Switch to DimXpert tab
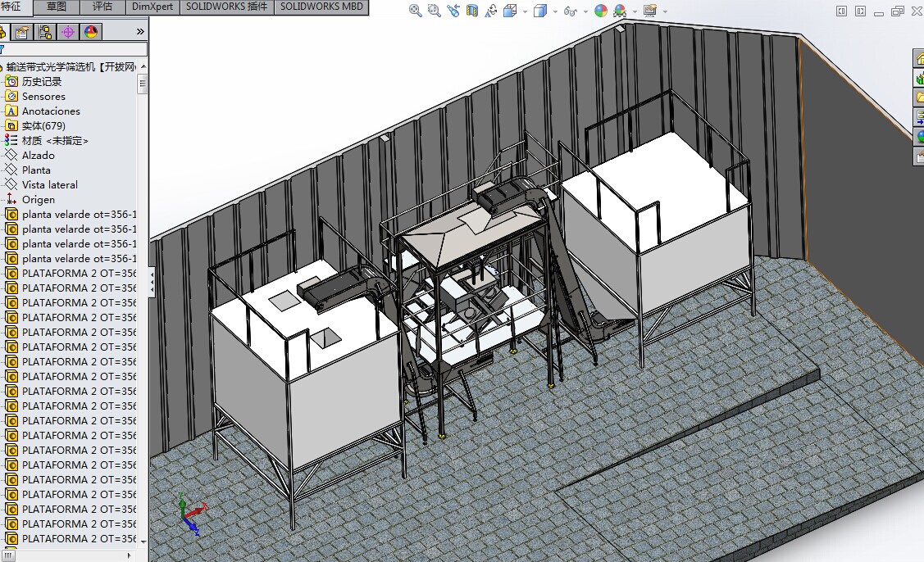This screenshot has width=924, height=562. pos(152,7)
